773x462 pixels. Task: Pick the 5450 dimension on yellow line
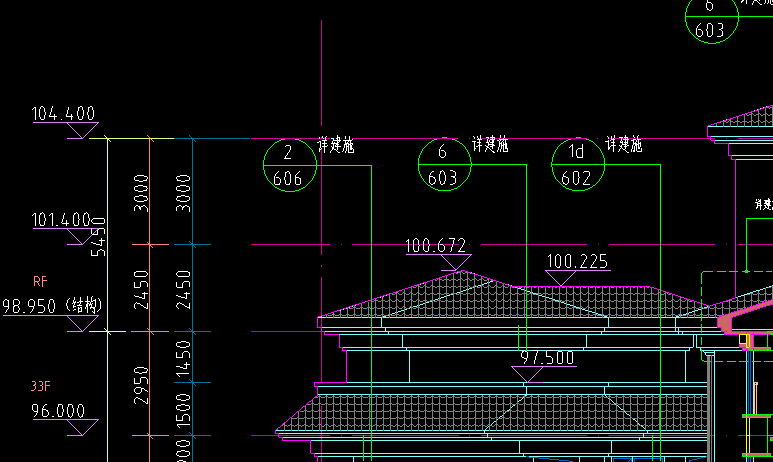click(x=99, y=237)
